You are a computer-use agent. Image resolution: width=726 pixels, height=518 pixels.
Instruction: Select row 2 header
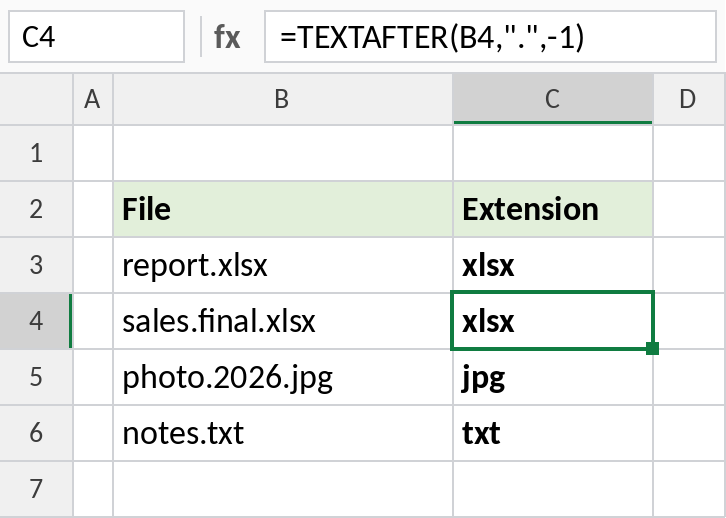point(36,209)
